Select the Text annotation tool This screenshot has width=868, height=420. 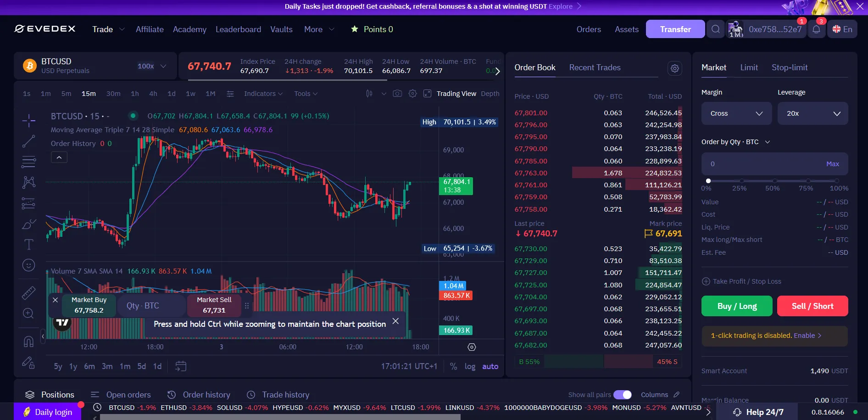(x=28, y=244)
